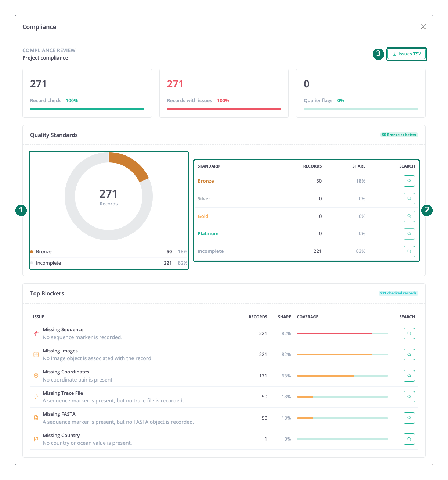Search records for Missing FASTA issue
Screen dimensions: 448x480
coord(409,418)
